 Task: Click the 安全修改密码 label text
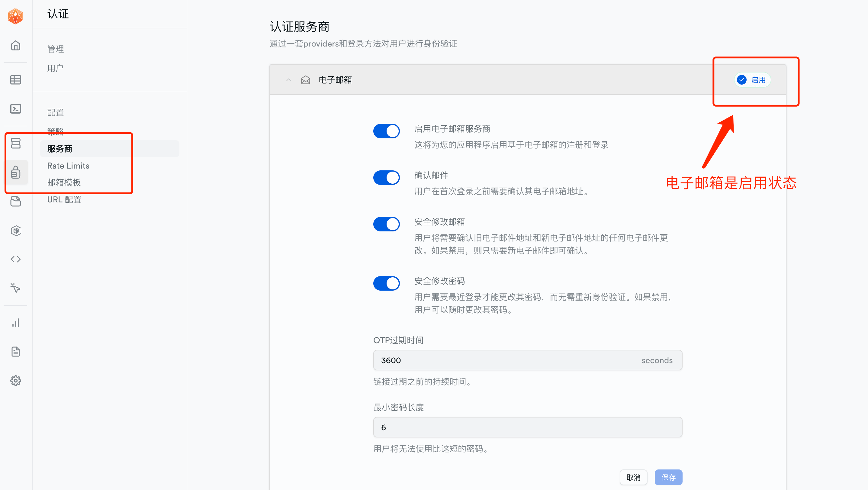coord(439,281)
